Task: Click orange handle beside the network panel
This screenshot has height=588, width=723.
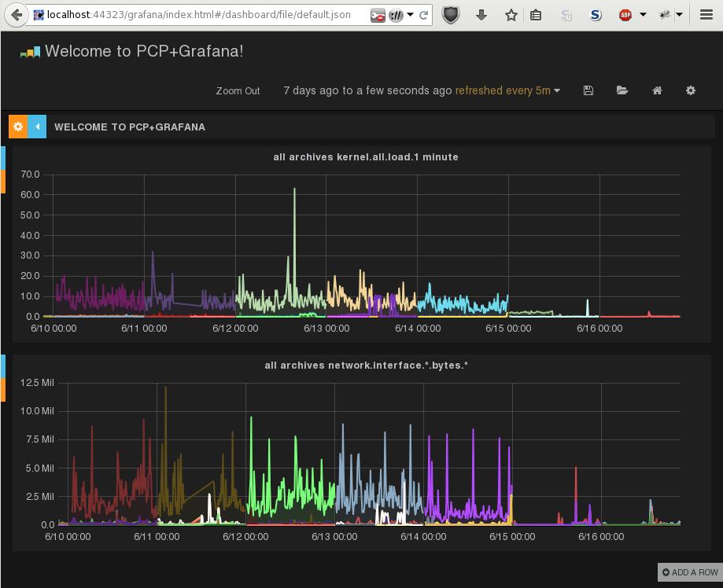Action: [x=3, y=390]
